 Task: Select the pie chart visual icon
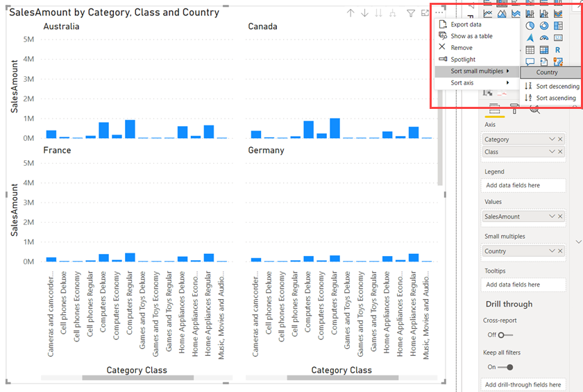[x=530, y=26]
